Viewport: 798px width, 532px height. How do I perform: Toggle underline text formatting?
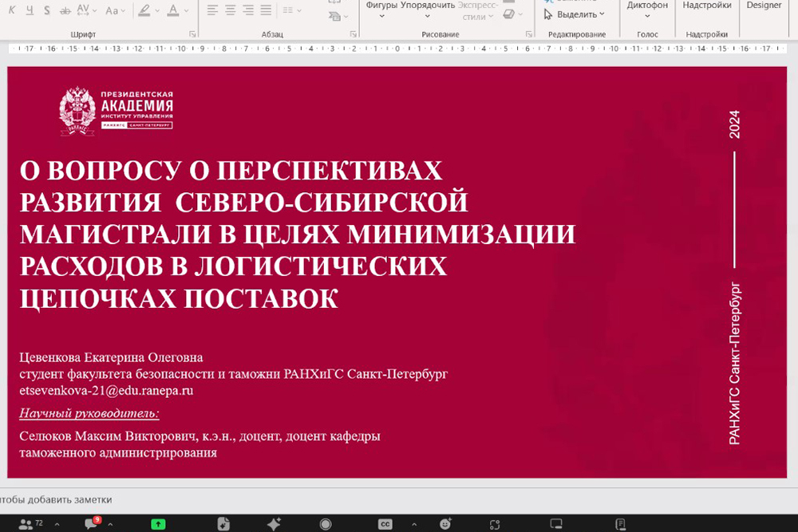(30, 10)
